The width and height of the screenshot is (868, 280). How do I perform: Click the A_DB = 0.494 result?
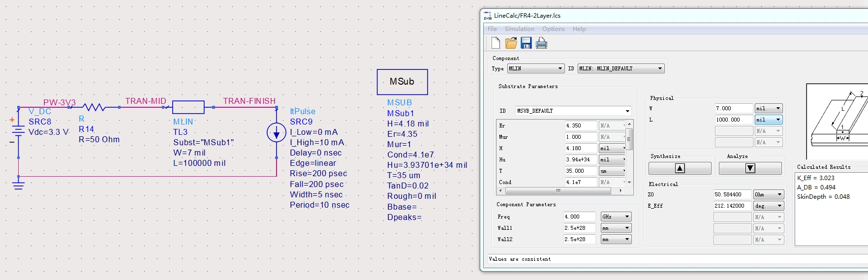pos(816,187)
